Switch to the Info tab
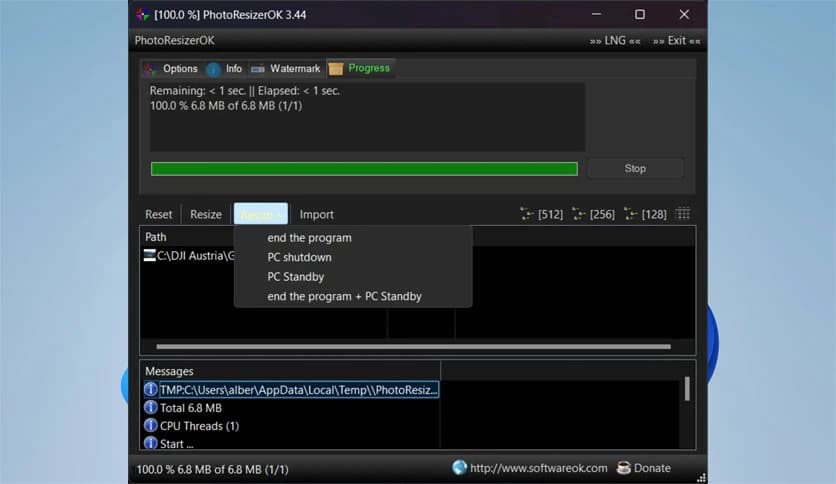The image size is (836, 484). 224,69
